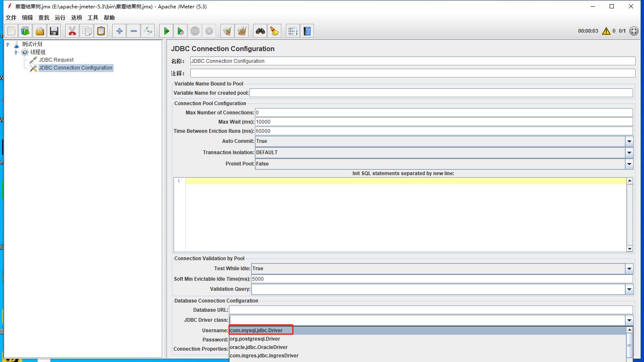The height and width of the screenshot is (362, 644).
Task: Open the Validation Query dropdown
Action: [629, 289]
